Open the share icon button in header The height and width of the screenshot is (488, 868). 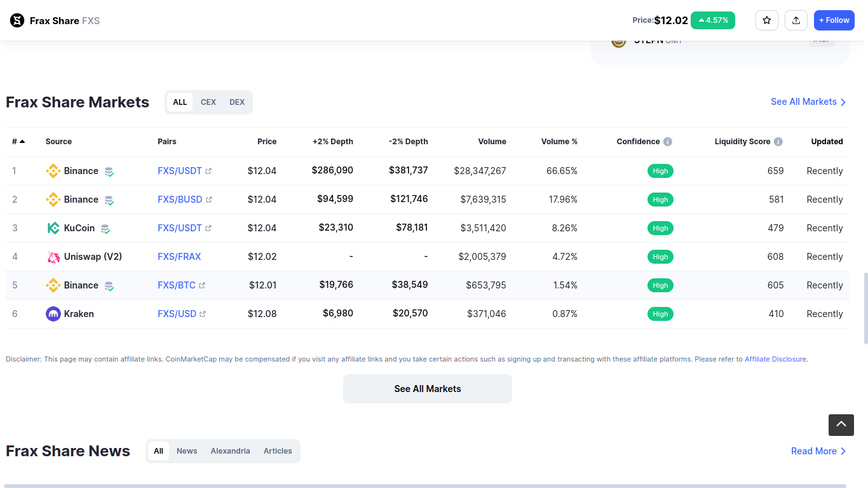(x=796, y=20)
